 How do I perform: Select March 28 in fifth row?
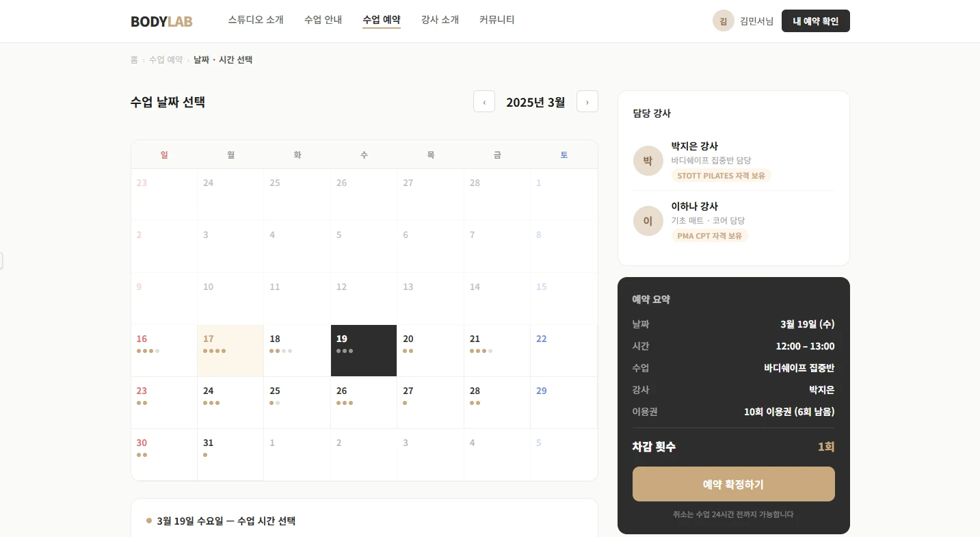point(497,402)
